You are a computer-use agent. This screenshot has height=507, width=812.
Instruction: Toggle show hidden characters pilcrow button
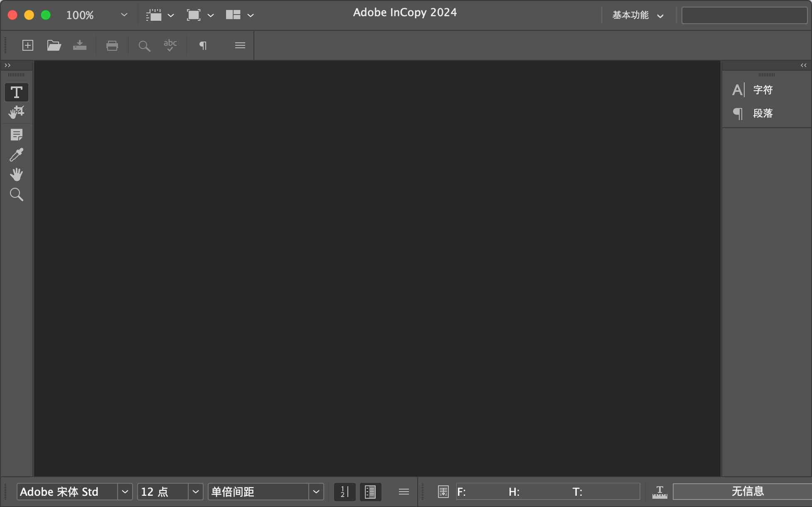click(203, 45)
